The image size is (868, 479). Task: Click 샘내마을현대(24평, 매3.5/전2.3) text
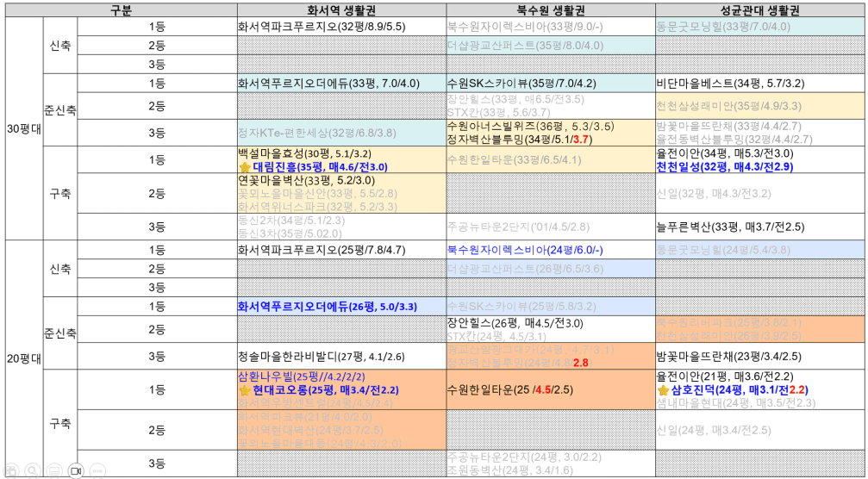tap(736, 403)
